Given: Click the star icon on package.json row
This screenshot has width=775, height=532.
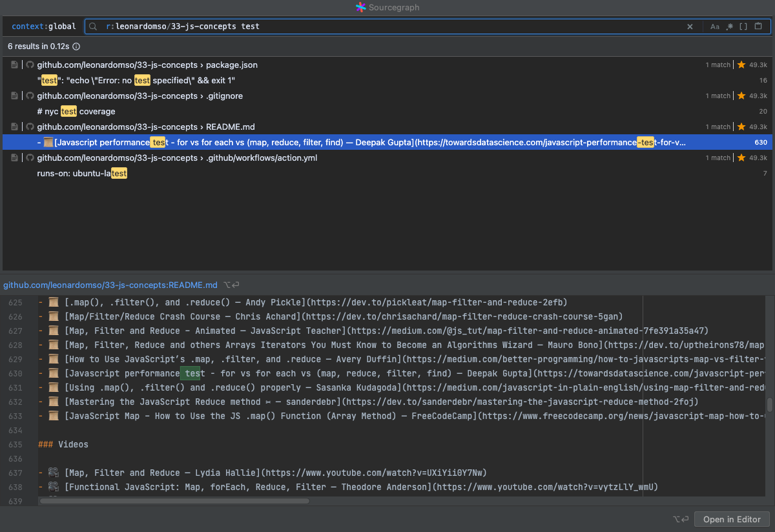Looking at the screenshot, I should [x=741, y=65].
